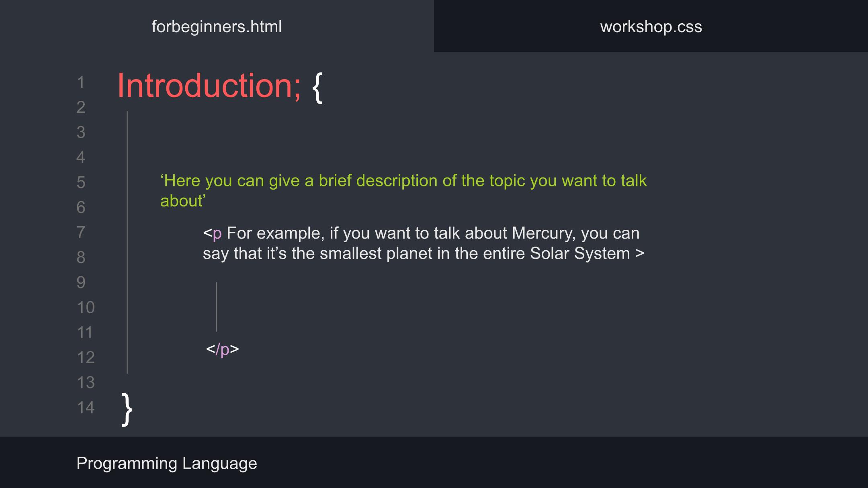This screenshot has height=488, width=868.
Task: Select the green description placeholder text
Action: pyautogui.click(x=403, y=191)
